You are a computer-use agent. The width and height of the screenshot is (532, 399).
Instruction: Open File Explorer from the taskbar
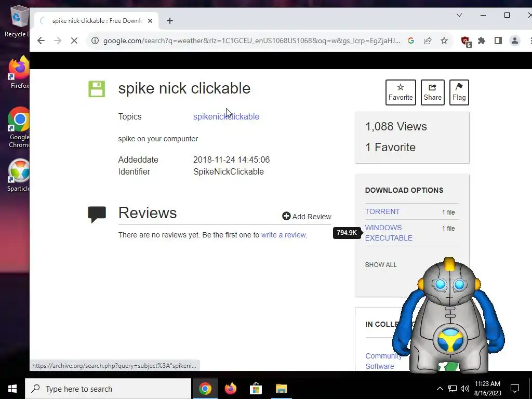pyautogui.click(x=281, y=389)
